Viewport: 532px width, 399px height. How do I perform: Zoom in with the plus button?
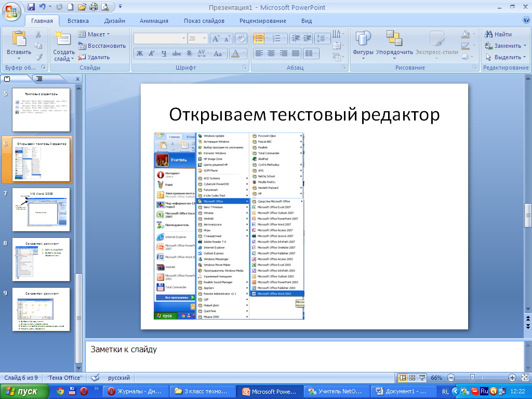[x=512, y=378]
